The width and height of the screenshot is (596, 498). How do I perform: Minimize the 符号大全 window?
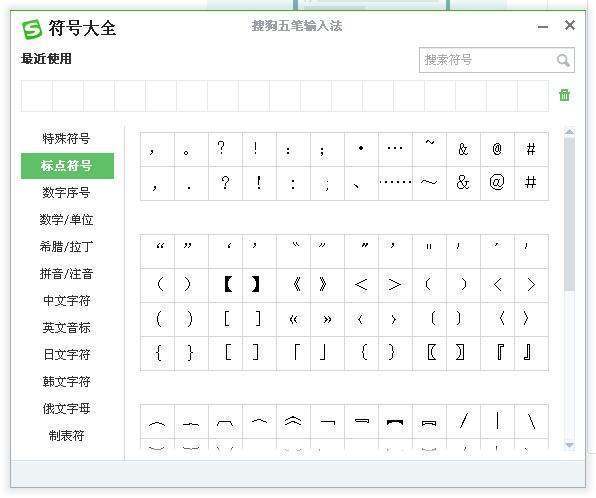543,27
